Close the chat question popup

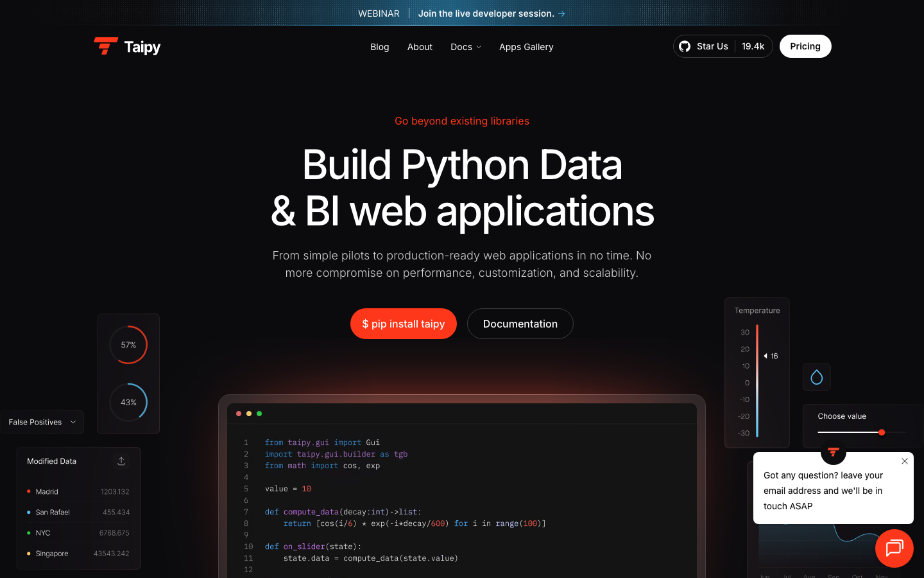coord(905,461)
